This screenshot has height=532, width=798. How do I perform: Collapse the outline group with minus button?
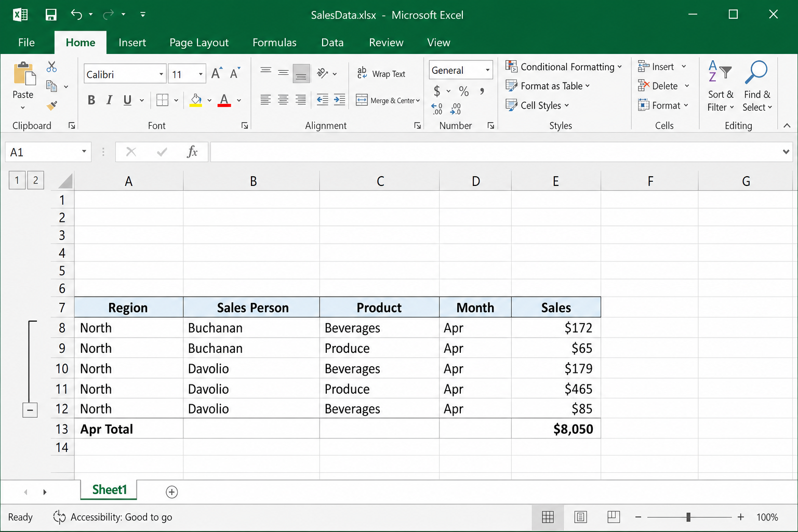pos(30,410)
